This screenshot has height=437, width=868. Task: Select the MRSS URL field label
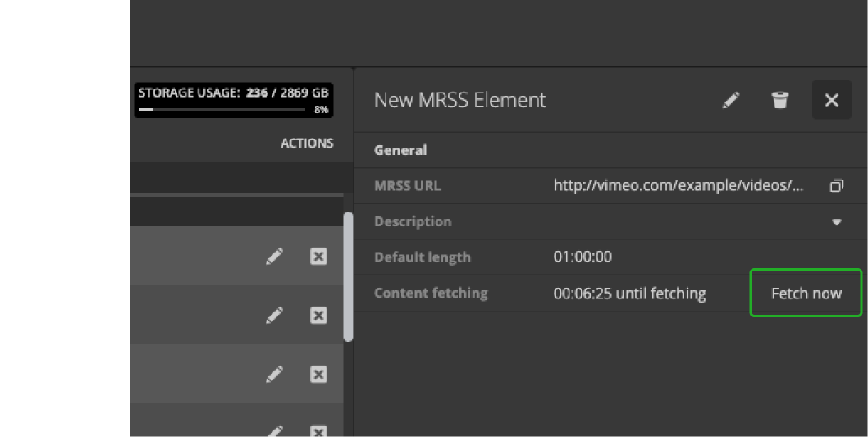pyautogui.click(x=407, y=185)
